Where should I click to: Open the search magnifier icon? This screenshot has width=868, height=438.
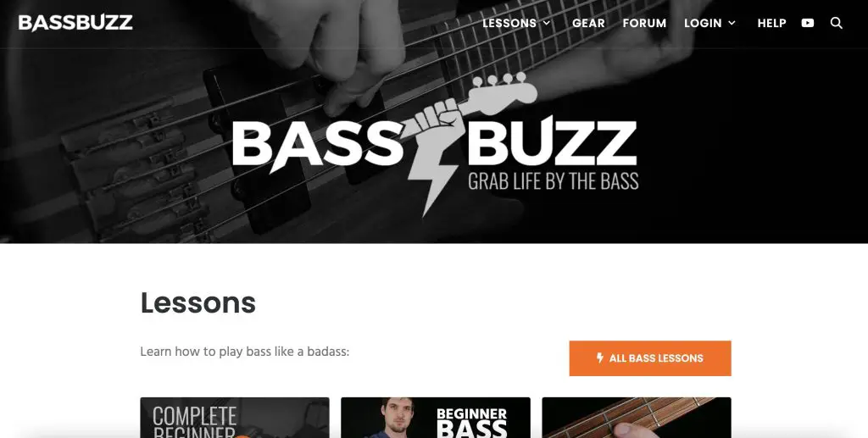837,23
